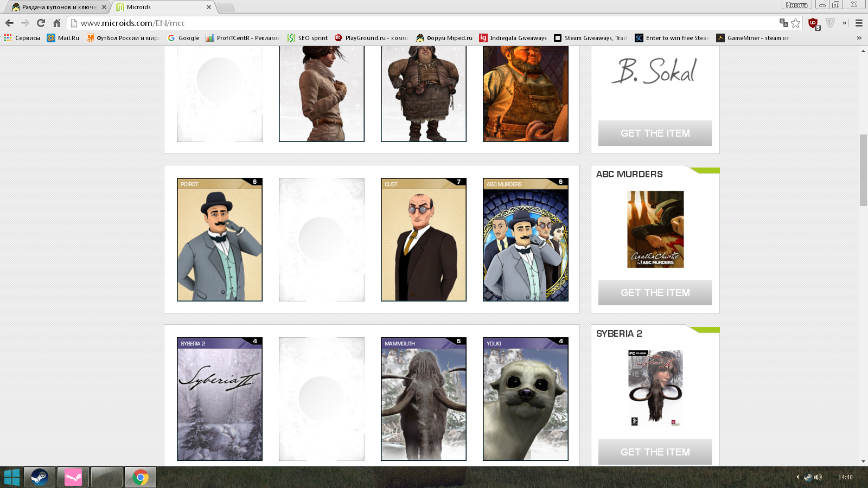
Task: Select the Youki trading card
Action: pyautogui.click(x=526, y=399)
